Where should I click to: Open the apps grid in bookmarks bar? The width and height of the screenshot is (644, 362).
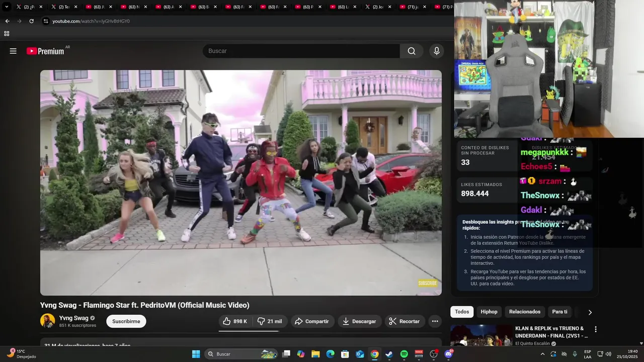point(7,34)
